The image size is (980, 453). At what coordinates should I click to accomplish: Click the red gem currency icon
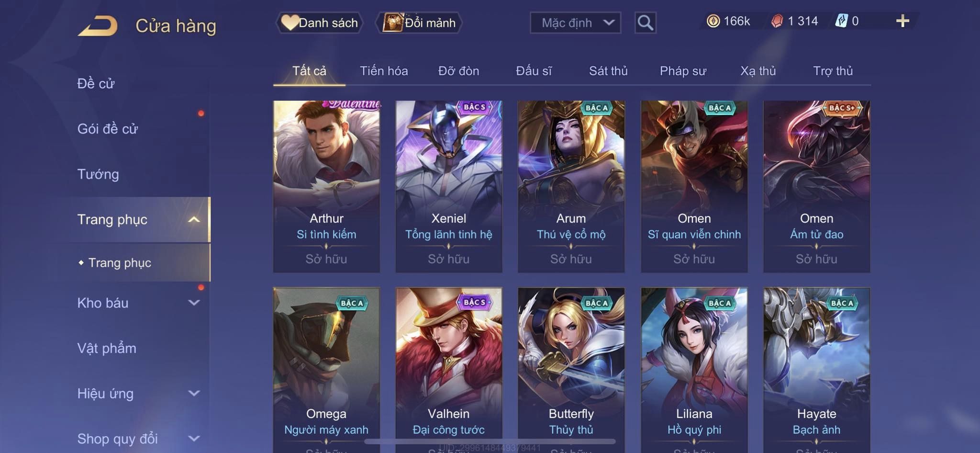[x=777, y=21]
